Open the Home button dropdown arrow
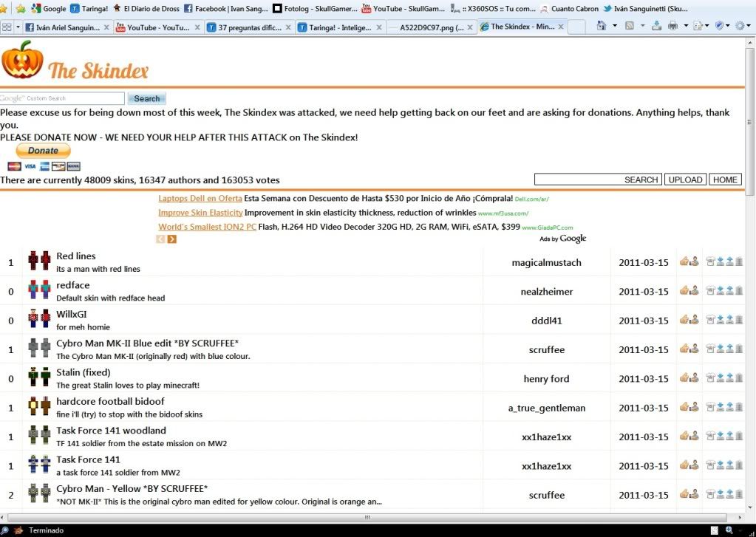The image size is (756, 537). 614,26
